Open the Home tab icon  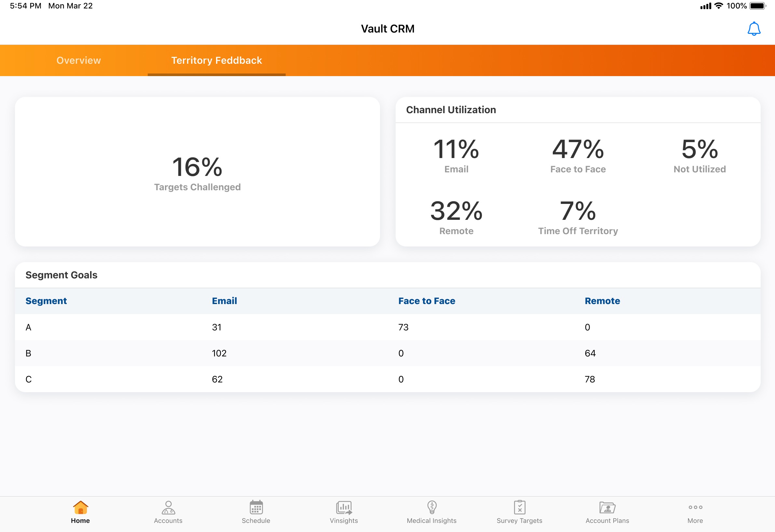(x=80, y=508)
